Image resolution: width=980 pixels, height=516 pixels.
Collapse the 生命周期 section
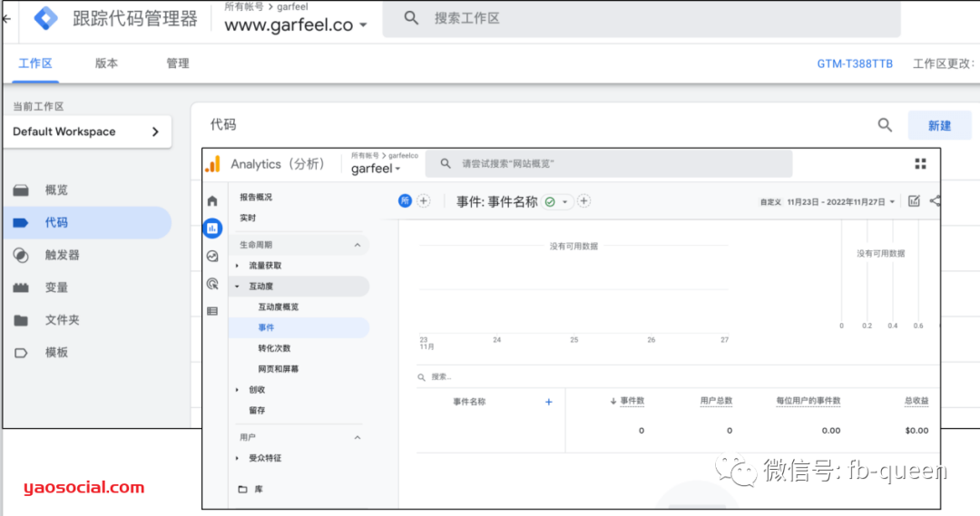click(357, 245)
